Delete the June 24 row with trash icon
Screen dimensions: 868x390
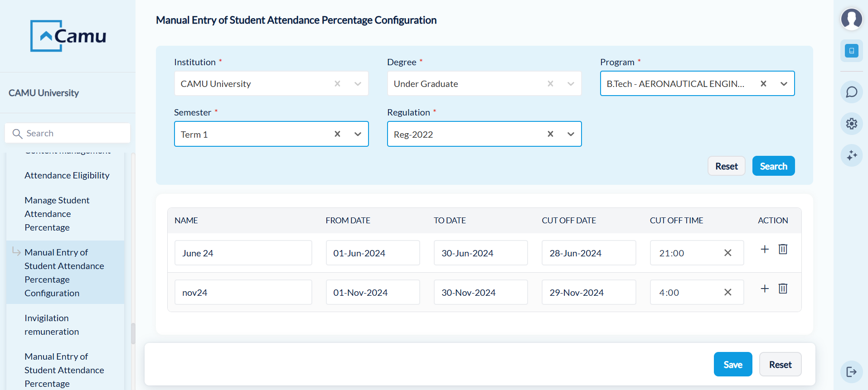(x=783, y=249)
